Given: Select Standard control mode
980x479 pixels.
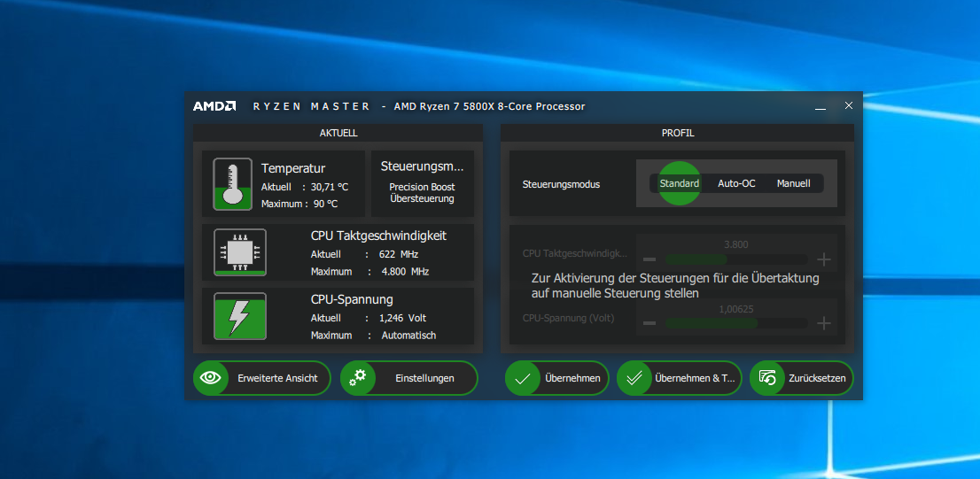Looking at the screenshot, I should tap(680, 183).
